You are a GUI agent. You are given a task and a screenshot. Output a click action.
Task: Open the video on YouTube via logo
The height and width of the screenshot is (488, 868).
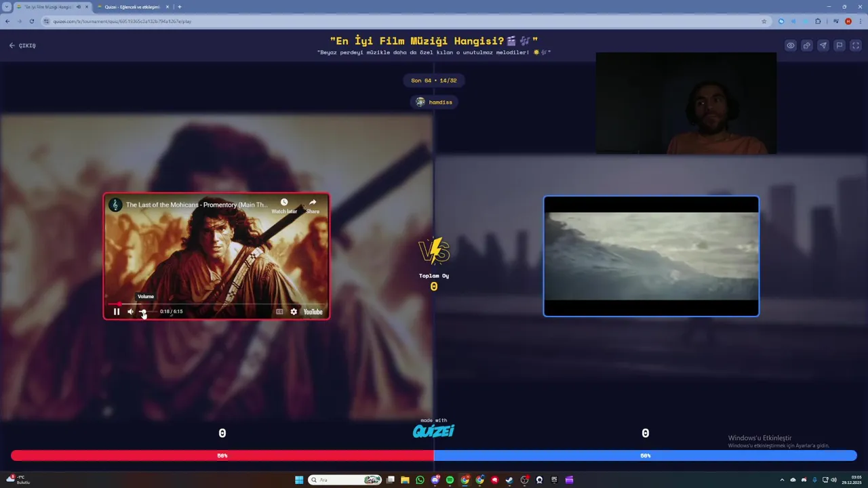[x=313, y=312]
